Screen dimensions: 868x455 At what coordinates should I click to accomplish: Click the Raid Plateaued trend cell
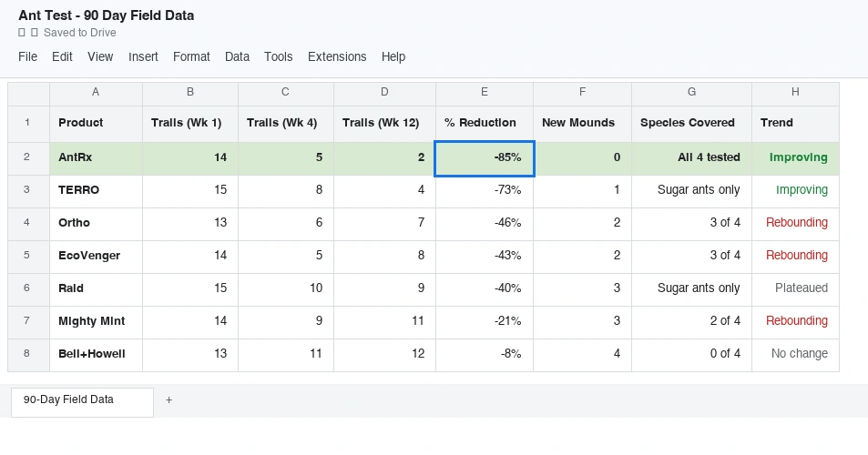pyautogui.click(x=795, y=288)
